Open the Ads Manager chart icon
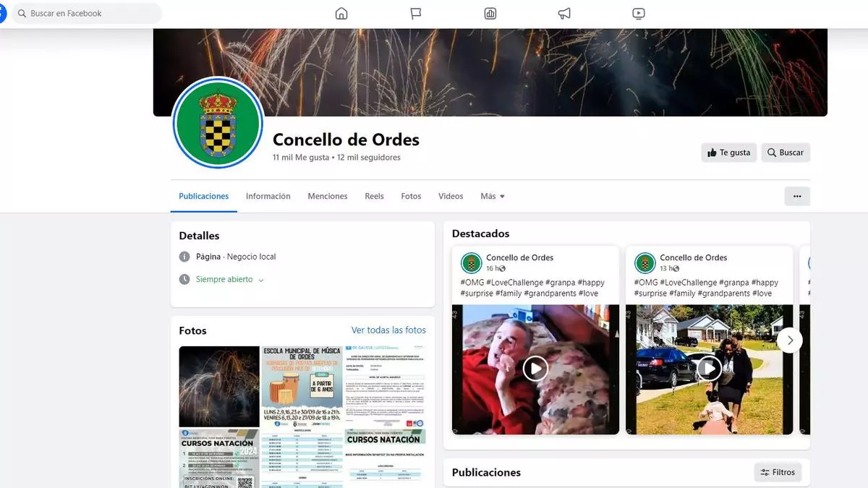The height and width of the screenshot is (488, 868). click(x=490, y=14)
